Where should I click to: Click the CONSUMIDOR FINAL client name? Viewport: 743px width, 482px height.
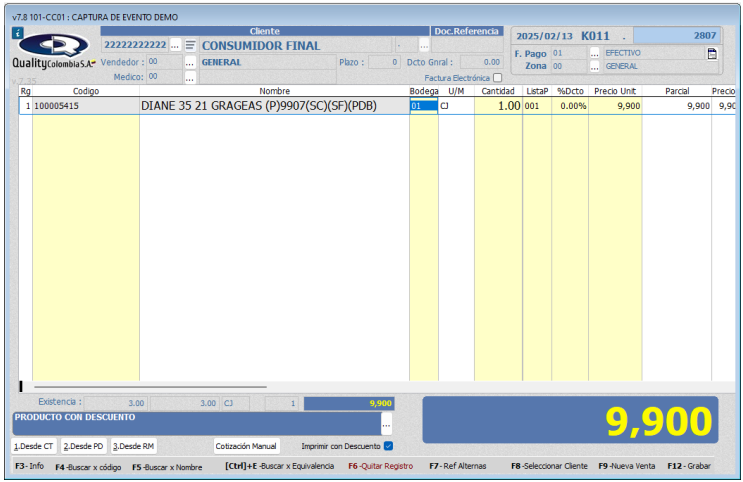[x=261, y=45]
